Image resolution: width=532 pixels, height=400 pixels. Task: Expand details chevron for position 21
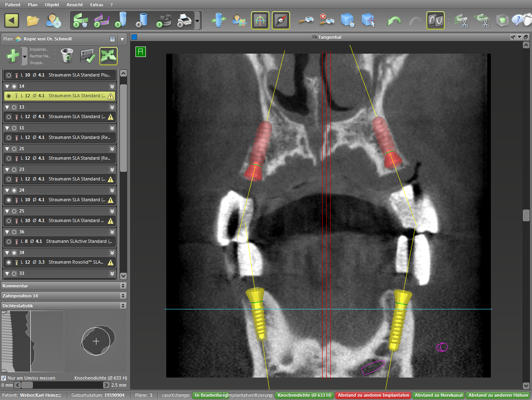click(112, 149)
